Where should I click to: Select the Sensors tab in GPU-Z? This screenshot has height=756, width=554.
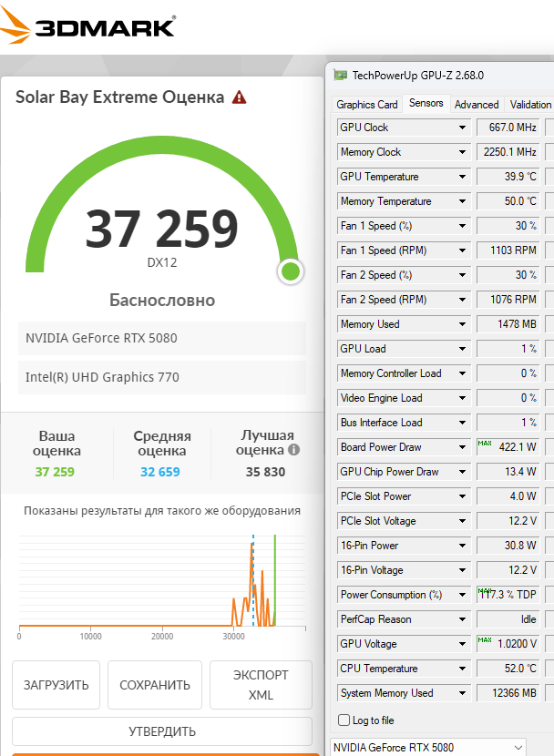tap(426, 103)
